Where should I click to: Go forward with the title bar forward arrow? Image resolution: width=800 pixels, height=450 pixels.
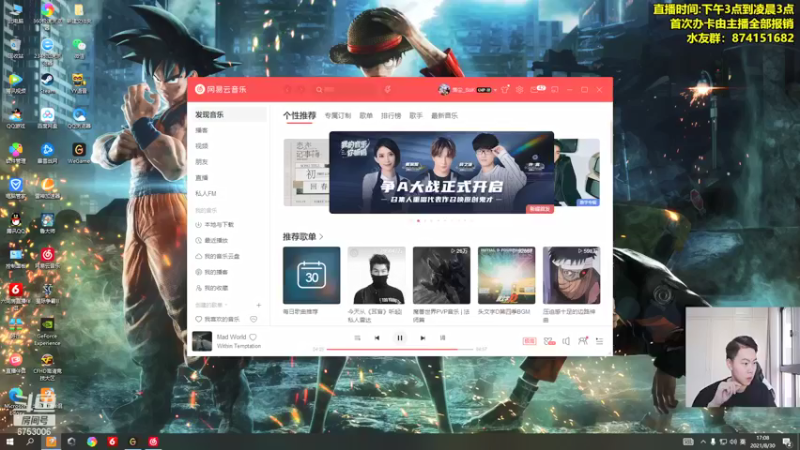(x=301, y=89)
